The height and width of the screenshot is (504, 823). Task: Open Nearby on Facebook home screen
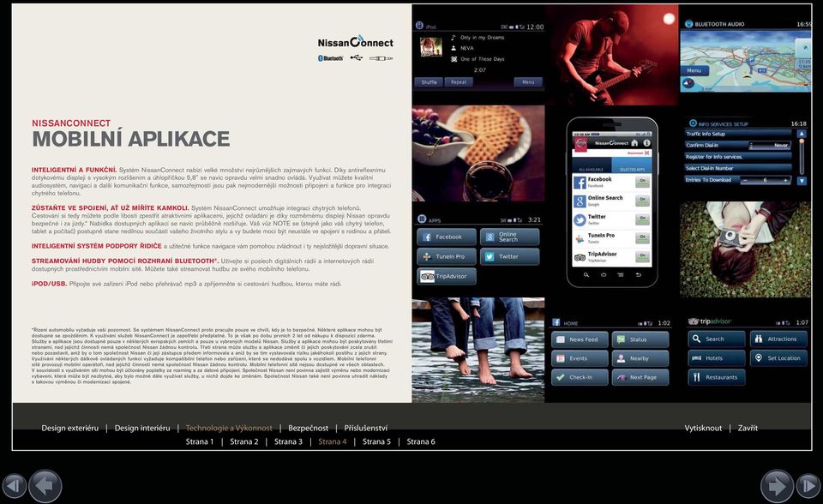click(640, 358)
